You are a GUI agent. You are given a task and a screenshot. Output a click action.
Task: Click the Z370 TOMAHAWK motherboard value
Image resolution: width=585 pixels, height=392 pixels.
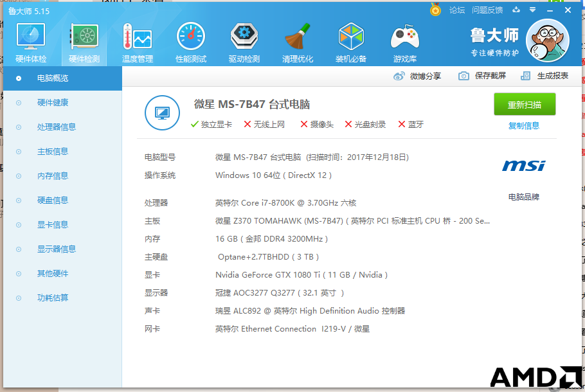pos(352,221)
